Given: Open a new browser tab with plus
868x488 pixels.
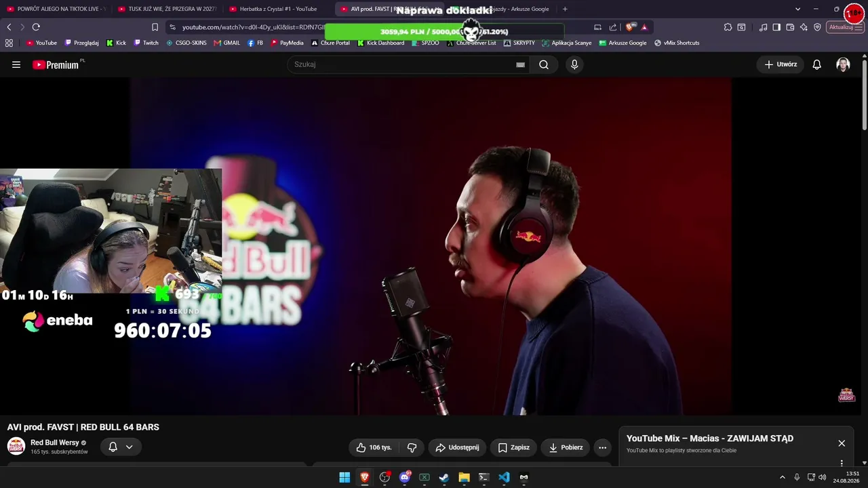Looking at the screenshot, I should (x=565, y=9).
